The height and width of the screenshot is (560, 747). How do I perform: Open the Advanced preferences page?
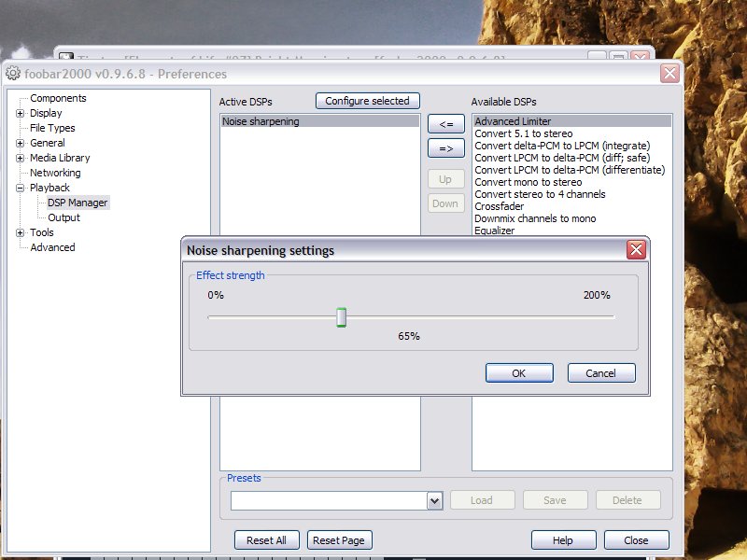click(52, 247)
